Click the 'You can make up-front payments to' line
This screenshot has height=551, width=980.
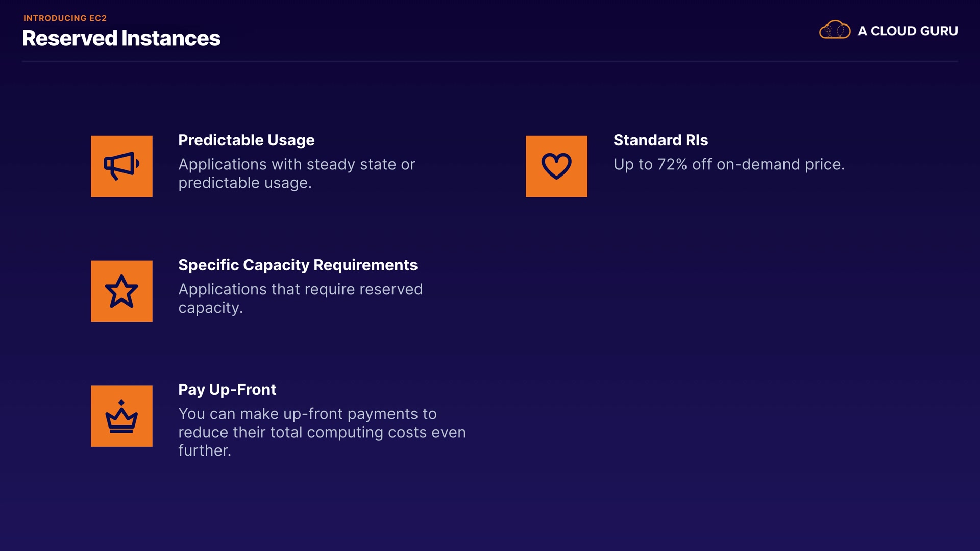(307, 414)
